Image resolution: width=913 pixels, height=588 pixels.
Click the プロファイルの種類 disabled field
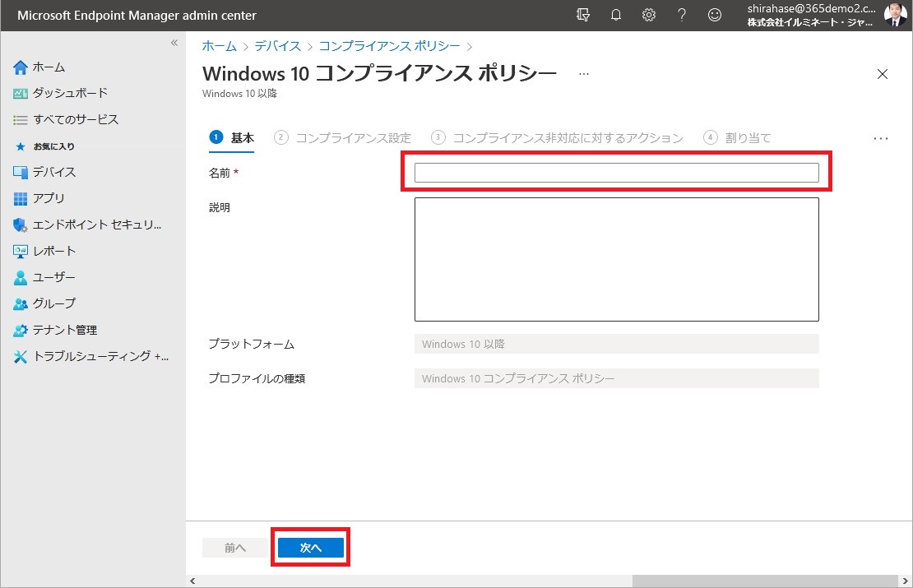[617, 378]
